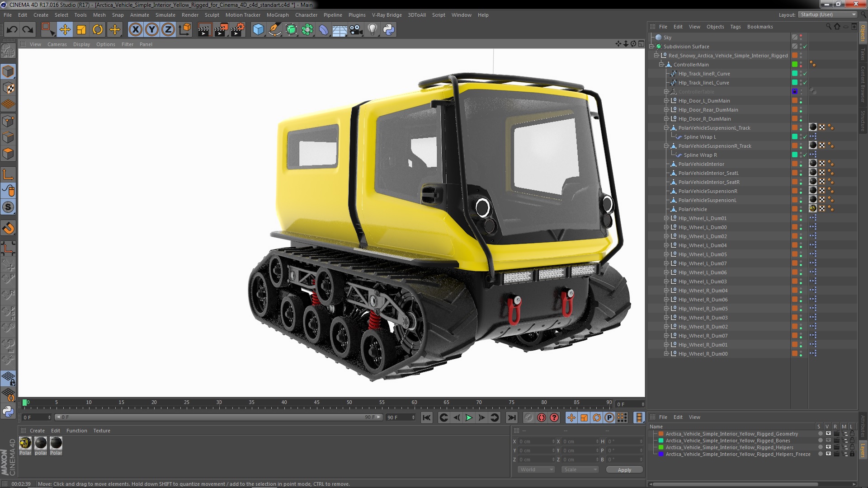Select the PolarVehicle object
This screenshot has width=868, height=488.
pyautogui.click(x=692, y=209)
